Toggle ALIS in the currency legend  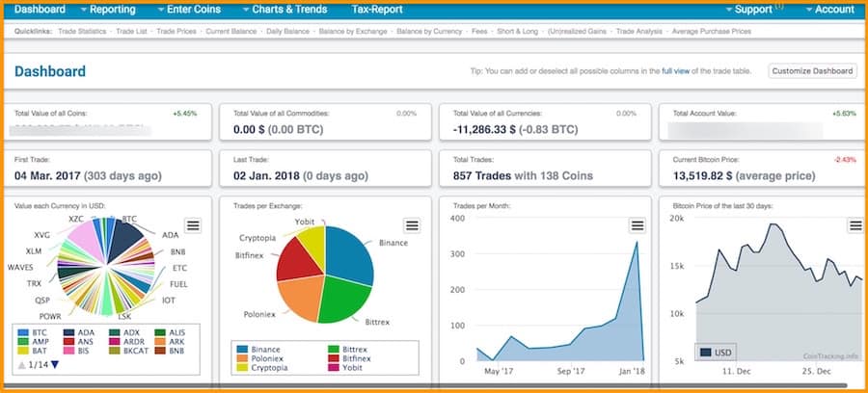[x=170, y=332]
